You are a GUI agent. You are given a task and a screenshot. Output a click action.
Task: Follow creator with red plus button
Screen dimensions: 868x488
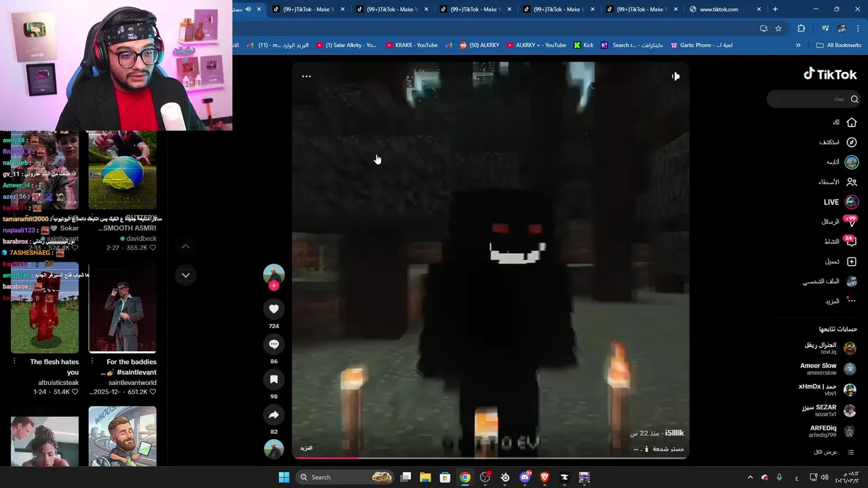(274, 286)
